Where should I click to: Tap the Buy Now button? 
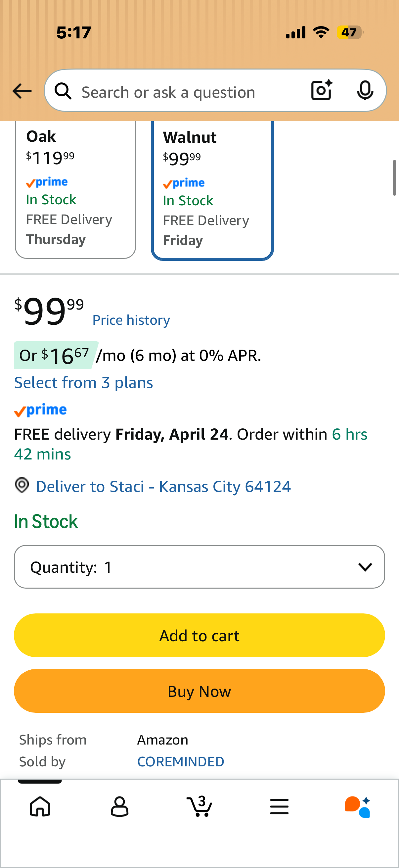click(199, 691)
